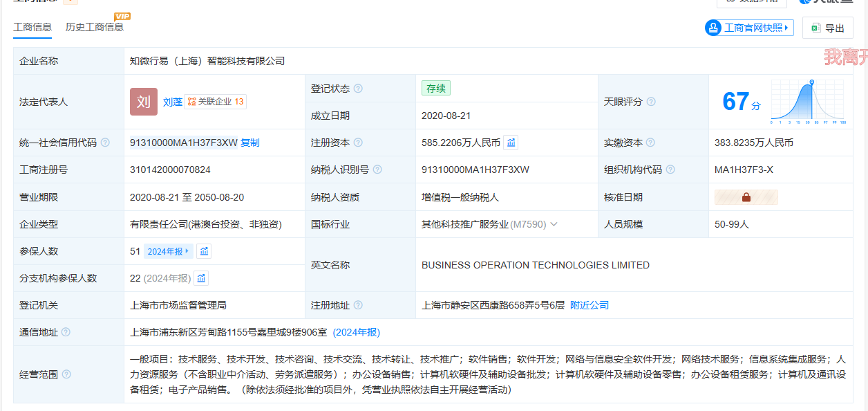Click the chart icon beside 分支机构参保人数
Image resolution: width=868 pixels, height=411 pixels.
[201, 278]
